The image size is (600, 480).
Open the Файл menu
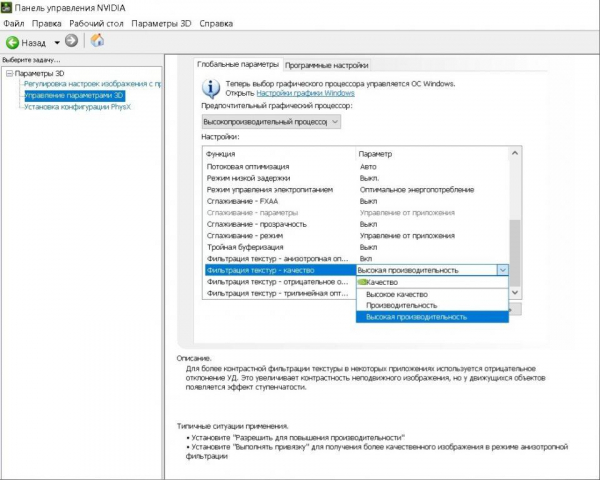(14, 24)
